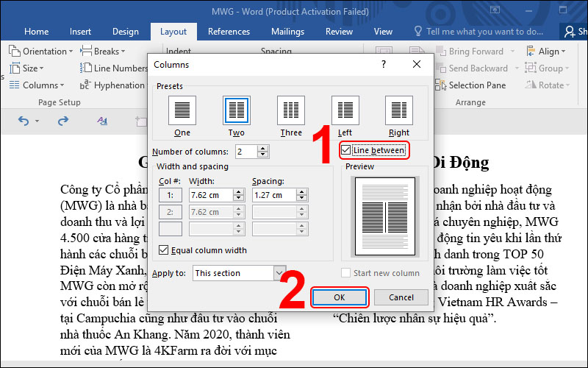588x368 pixels.
Task: Expand the Undo history dropdown arrow
Action: click(37, 121)
